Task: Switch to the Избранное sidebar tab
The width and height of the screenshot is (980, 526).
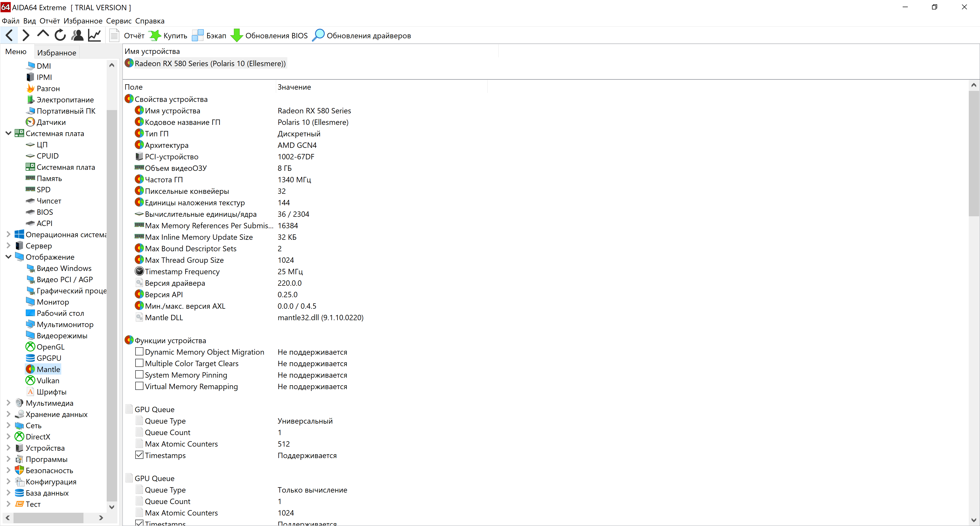Action: click(x=57, y=53)
